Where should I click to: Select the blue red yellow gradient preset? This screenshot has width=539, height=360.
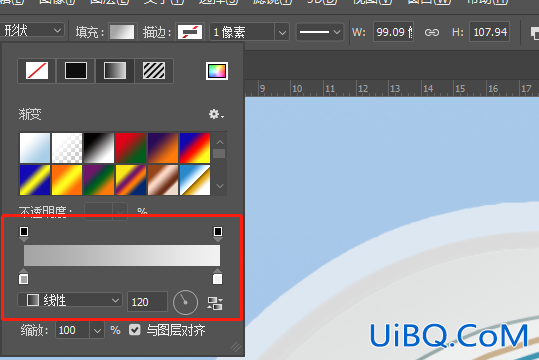(x=195, y=148)
